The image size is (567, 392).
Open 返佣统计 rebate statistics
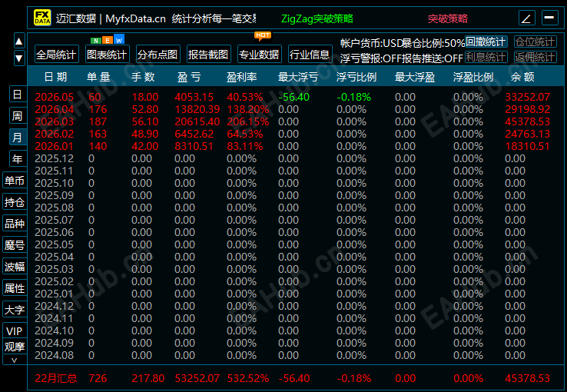(535, 57)
